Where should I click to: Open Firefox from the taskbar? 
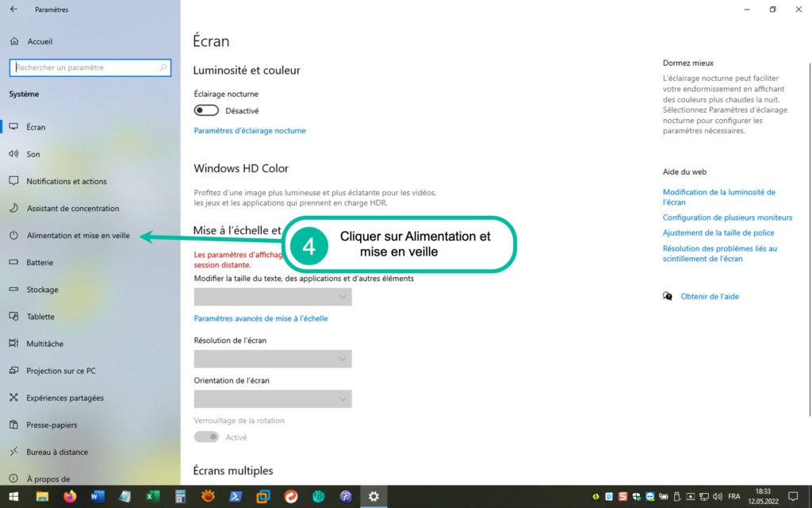(70, 497)
